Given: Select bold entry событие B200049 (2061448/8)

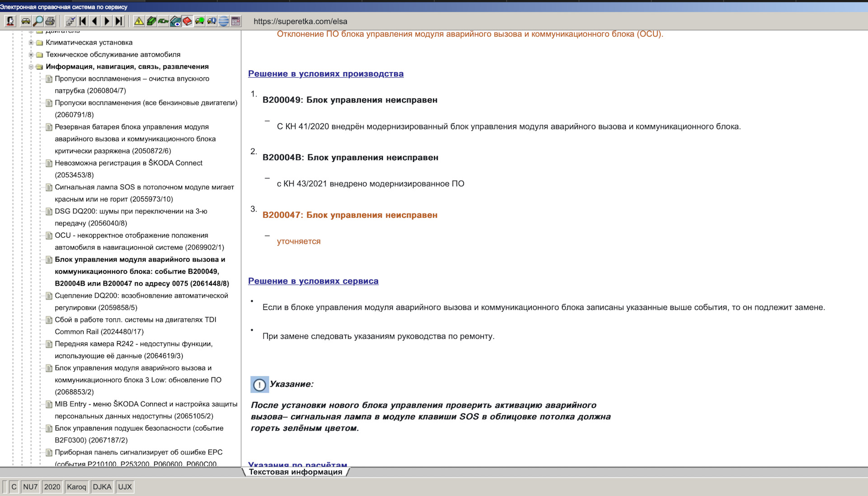Looking at the screenshot, I should (142, 271).
